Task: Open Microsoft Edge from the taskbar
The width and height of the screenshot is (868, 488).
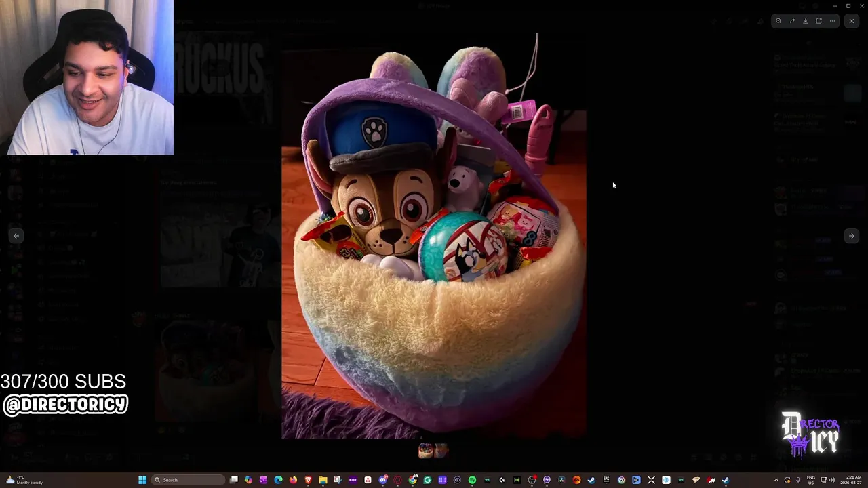Action: tap(278, 480)
